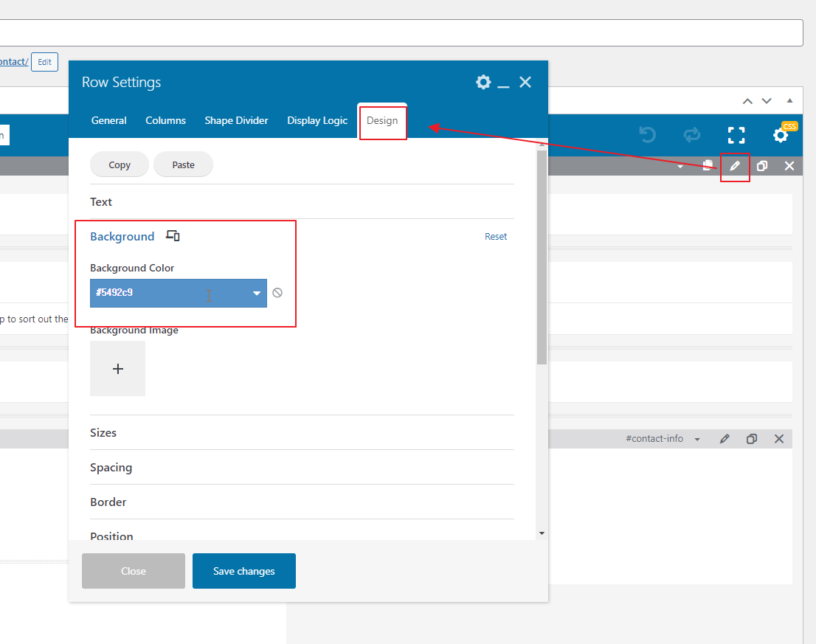This screenshot has height=644, width=816.
Task: Edit the #contact-info row
Action: point(725,438)
